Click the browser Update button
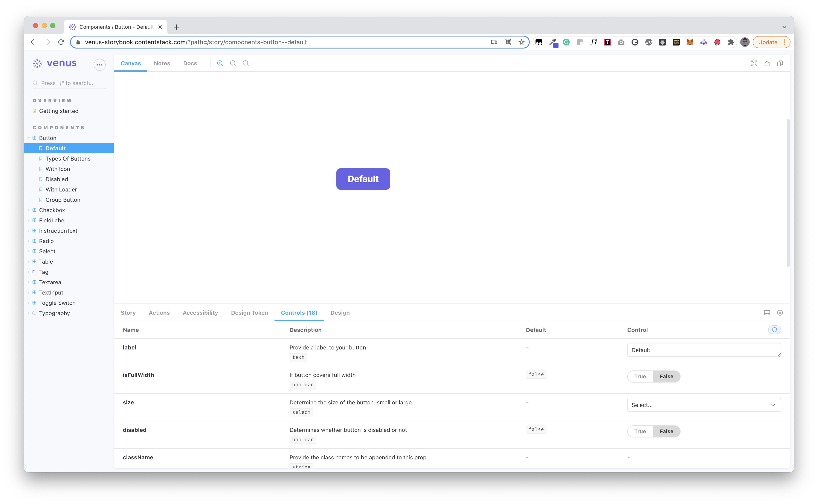Viewport: 818px width, 504px height. (771, 42)
